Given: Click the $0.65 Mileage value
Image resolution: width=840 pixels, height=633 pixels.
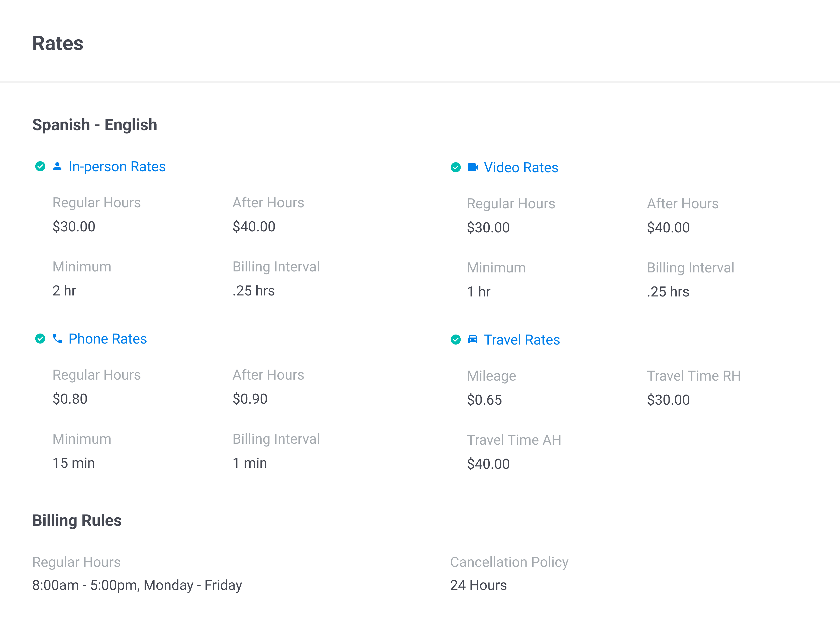Looking at the screenshot, I should pos(485,400).
